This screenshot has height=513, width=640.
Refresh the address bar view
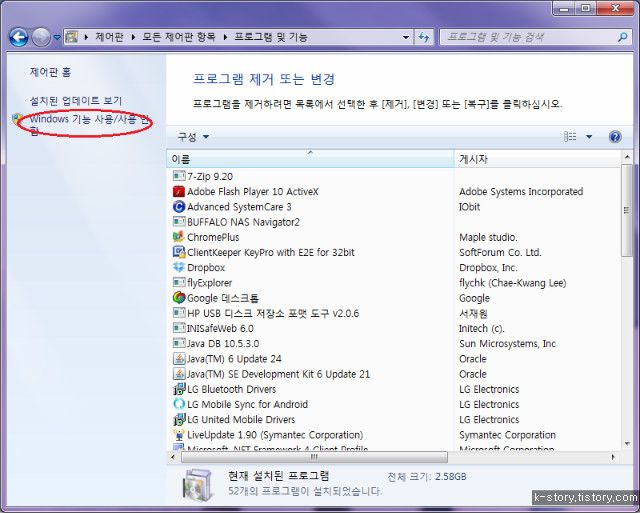point(424,38)
